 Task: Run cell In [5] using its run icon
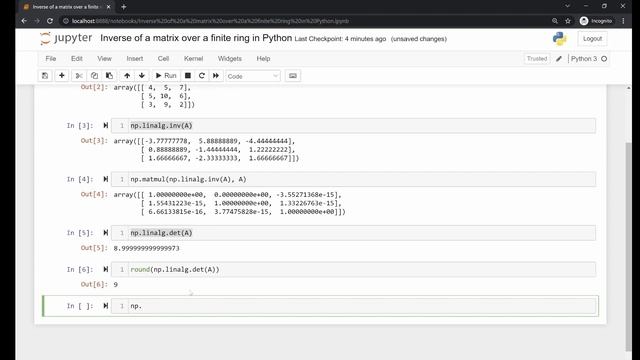tap(106, 233)
